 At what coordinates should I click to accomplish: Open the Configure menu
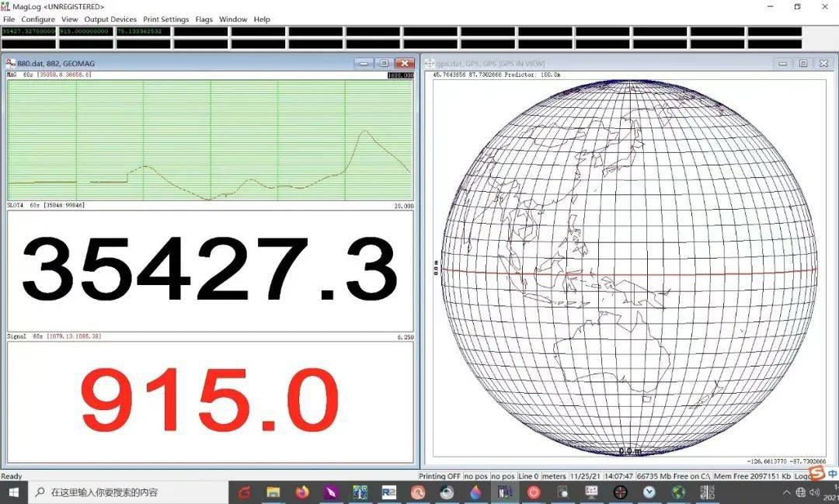click(x=38, y=19)
